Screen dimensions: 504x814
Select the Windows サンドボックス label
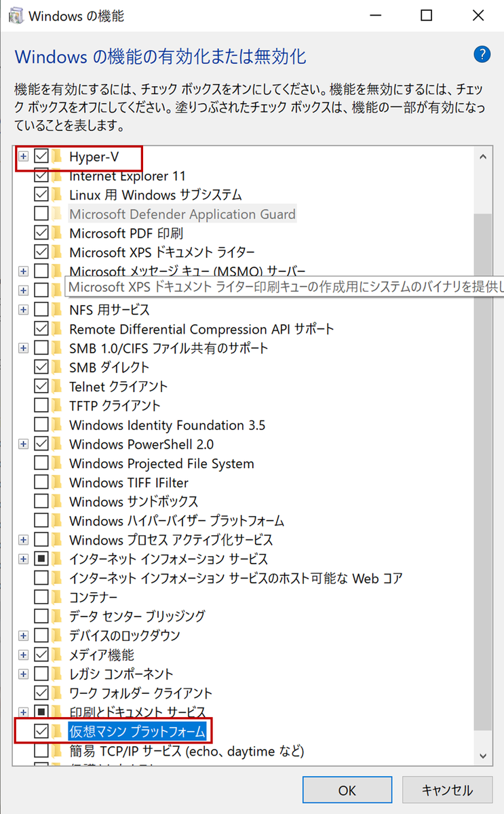click(x=134, y=502)
